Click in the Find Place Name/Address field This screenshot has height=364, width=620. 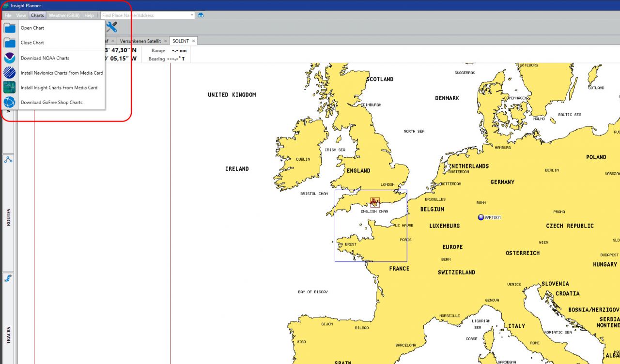[x=144, y=15]
